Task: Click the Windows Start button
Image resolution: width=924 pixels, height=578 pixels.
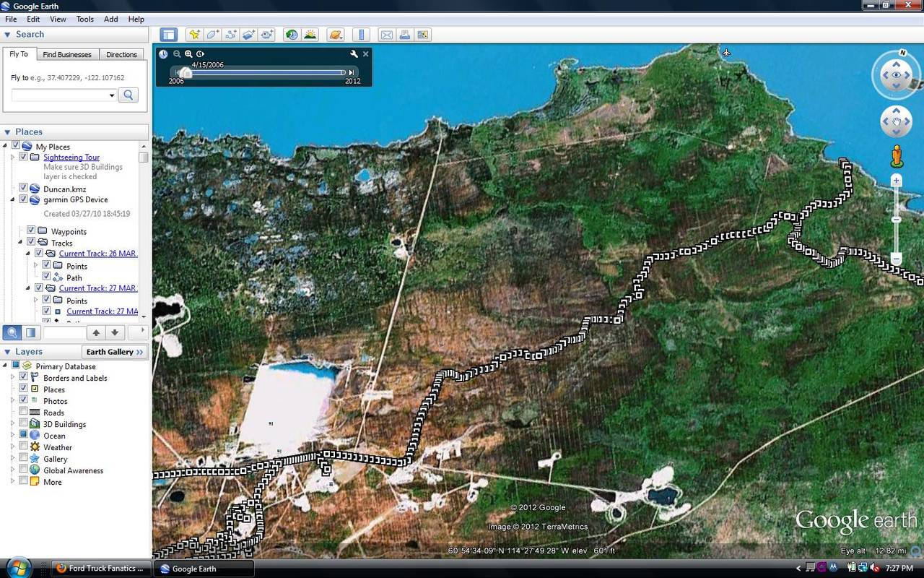Action: (18, 567)
